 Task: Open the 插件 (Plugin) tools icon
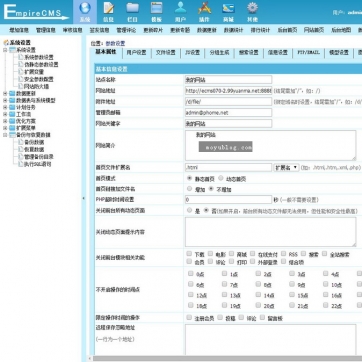pyautogui.click(x=204, y=8)
